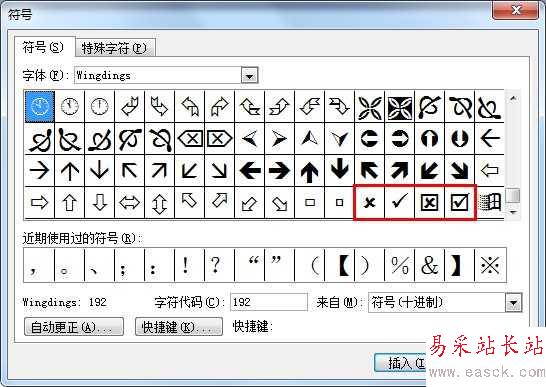This screenshot has height=387, width=546.
Task: Pick the recently used 【 bracket
Action: pyautogui.click(x=340, y=265)
